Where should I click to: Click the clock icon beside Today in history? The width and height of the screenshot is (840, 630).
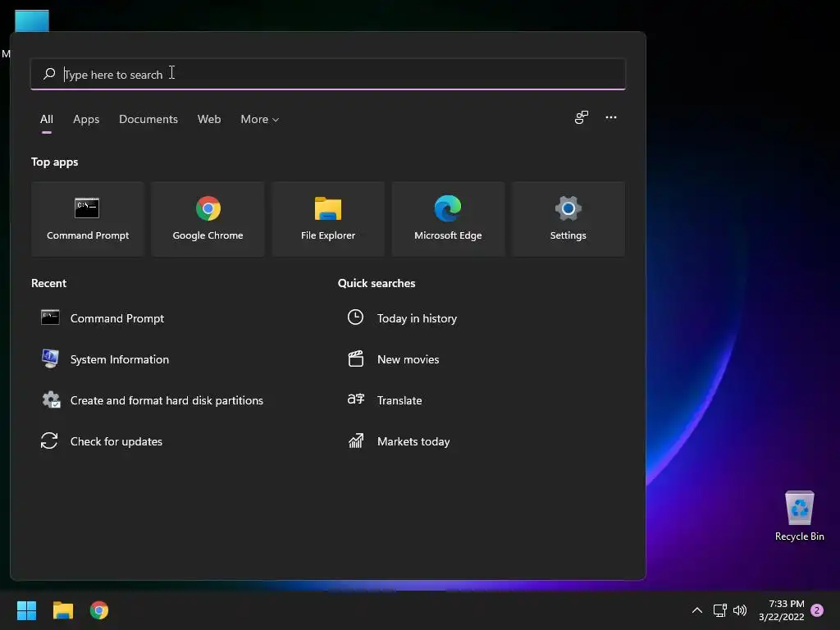pyautogui.click(x=355, y=317)
